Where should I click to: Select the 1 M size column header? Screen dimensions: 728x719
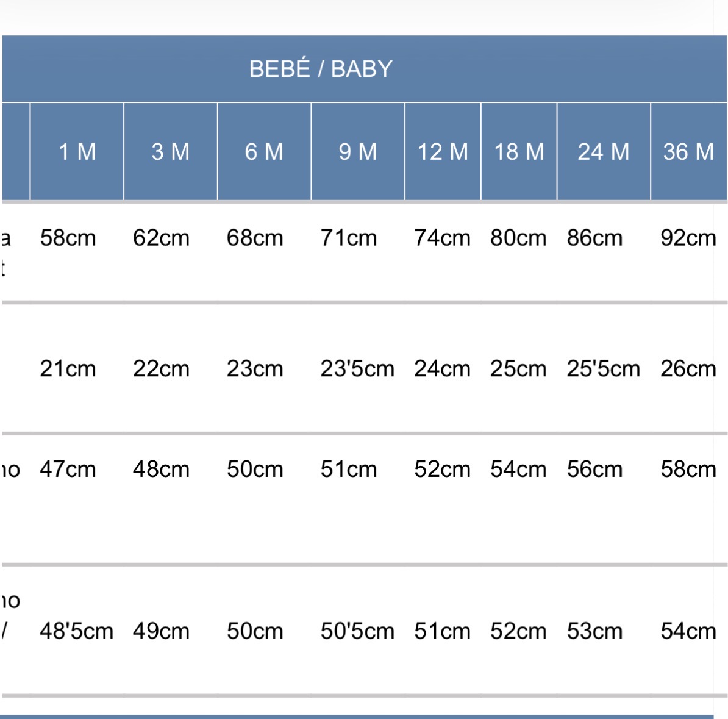[x=77, y=151]
